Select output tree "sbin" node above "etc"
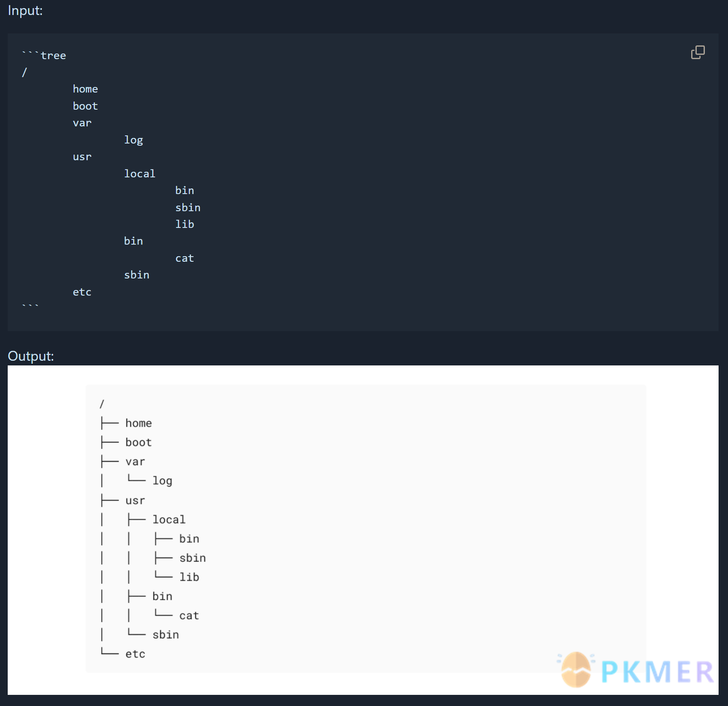The image size is (728, 706). [166, 635]
